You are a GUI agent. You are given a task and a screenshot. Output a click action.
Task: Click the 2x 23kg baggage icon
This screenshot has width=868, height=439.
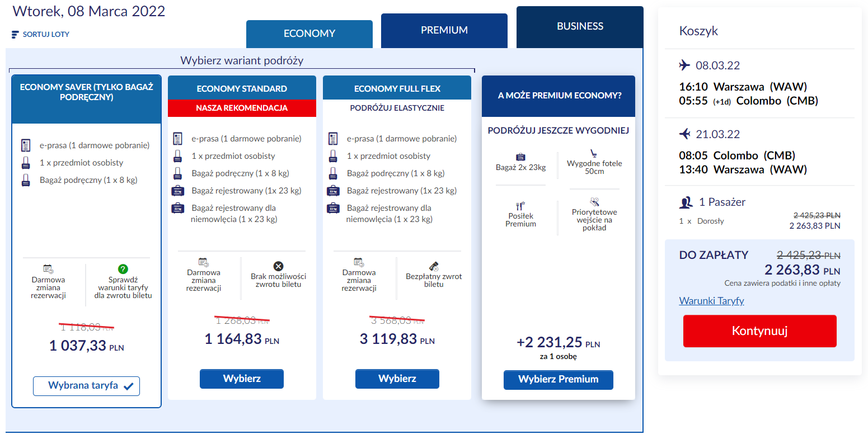(520, 157)
